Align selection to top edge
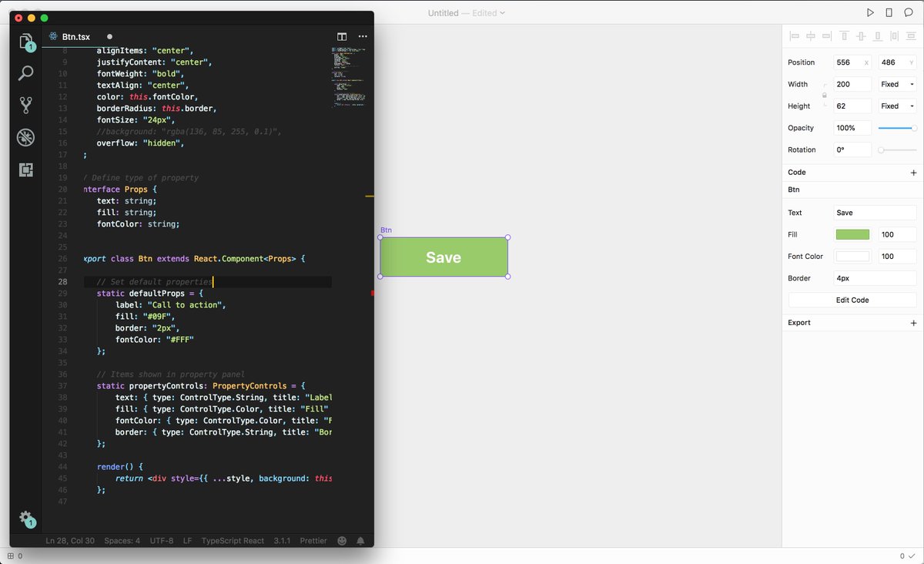This screenshot has height=564, width=924. [x=844, y=35]
